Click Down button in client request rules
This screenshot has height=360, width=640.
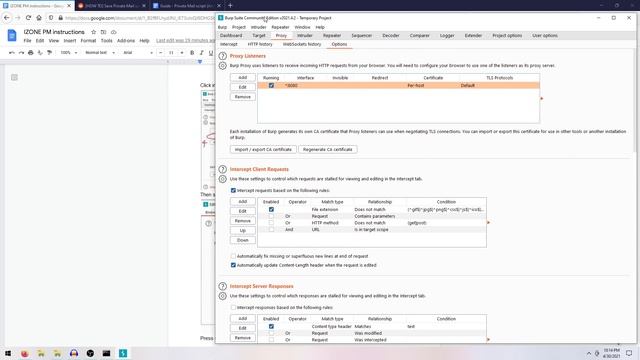point(242,240)
